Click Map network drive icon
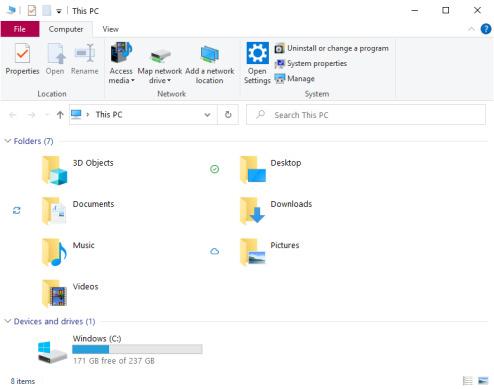Viewport: 494px width, 389px height. tap(160, 55)
